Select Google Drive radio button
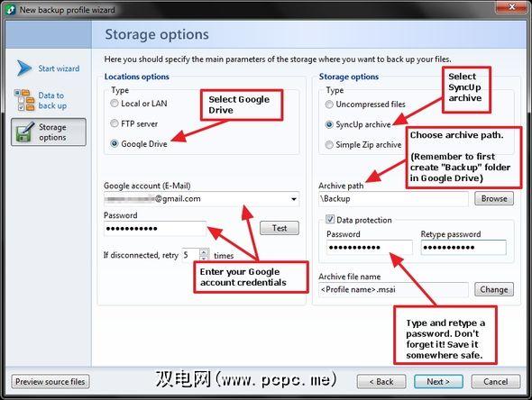This screenshot has width=532, height=400. click(x=115, y=144)
